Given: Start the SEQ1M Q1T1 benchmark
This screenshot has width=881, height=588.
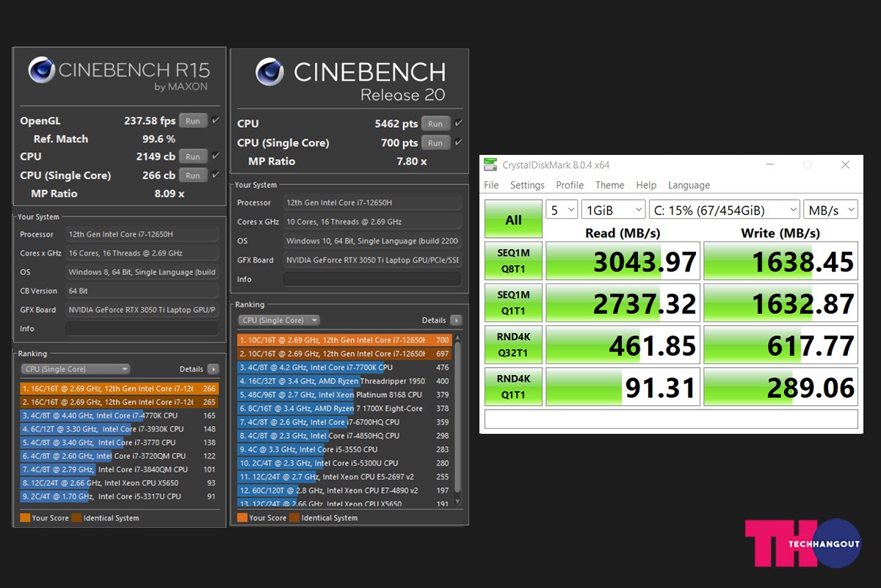Looking at the screenshot, I should coord(513,302).
